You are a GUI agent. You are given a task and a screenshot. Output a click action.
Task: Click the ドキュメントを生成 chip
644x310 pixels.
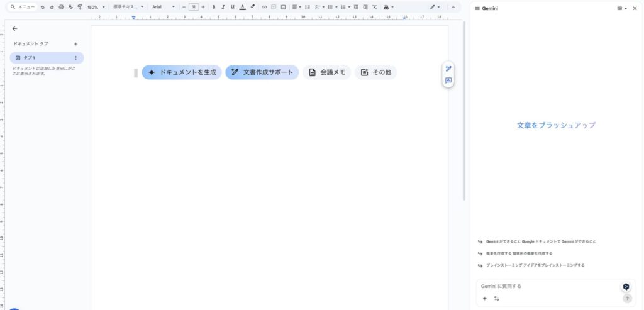182,72
